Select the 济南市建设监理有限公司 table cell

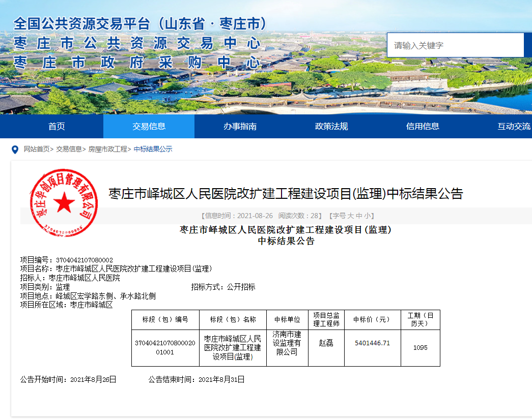287,343
